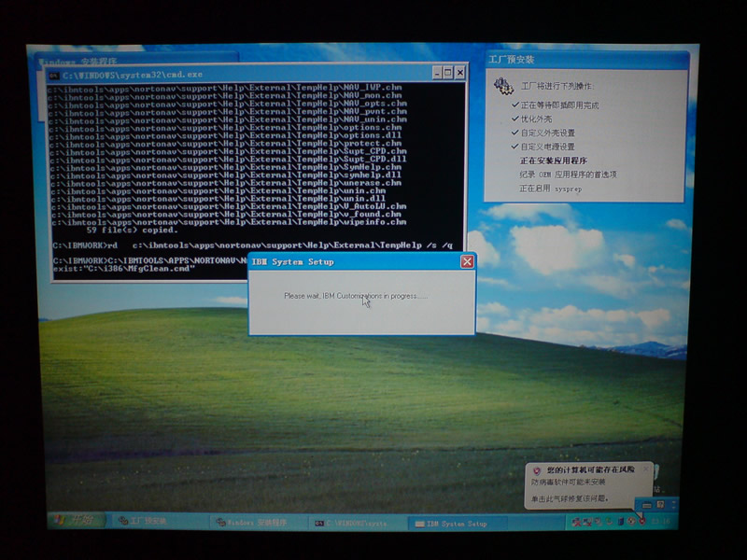This screenshot has height=560, width=747.
Task: Click the step 自定义电源设置
Action: (547, 147)
